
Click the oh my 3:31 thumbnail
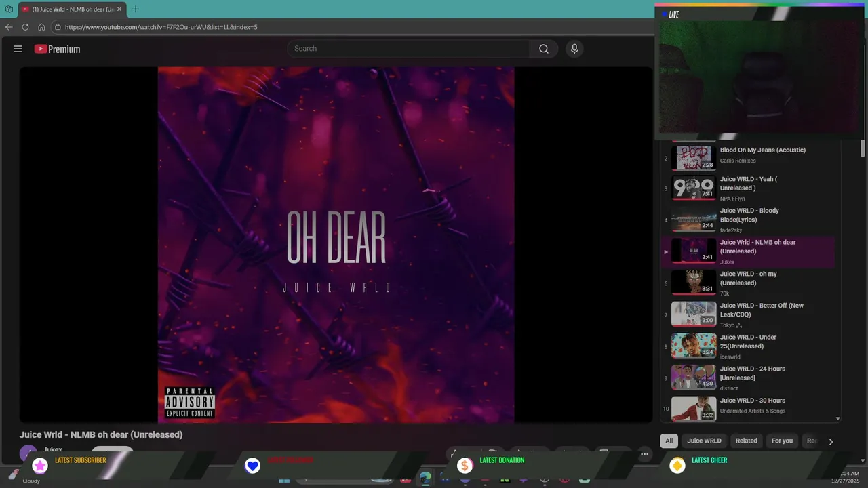(x=694, y=283)
